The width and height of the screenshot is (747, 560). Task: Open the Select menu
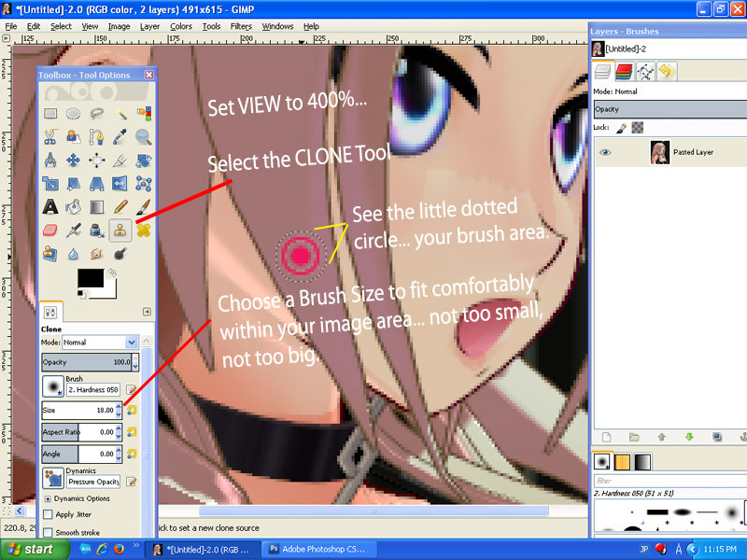(61, 26)
